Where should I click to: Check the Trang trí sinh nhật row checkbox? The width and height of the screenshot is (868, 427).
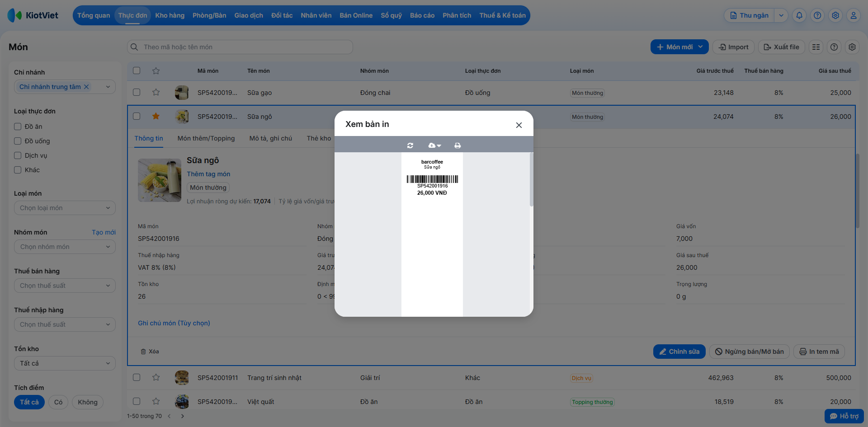pyautogui.click(x=137, y=377)
